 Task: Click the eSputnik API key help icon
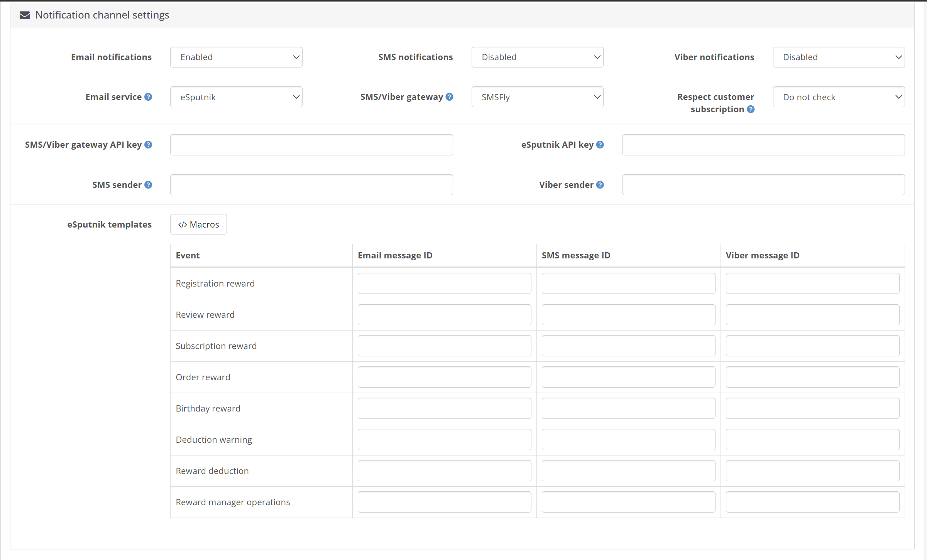(600, 145)
